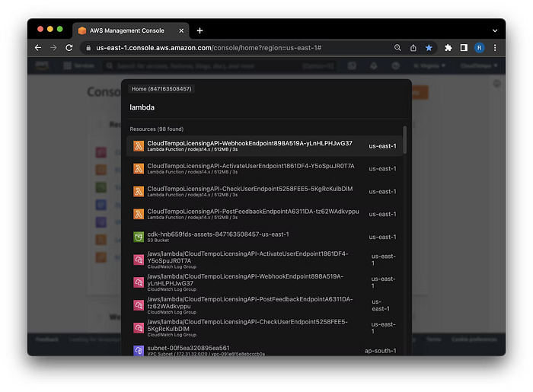Image resolution: width=533 pixels, height=392 pixels.
Task: Open the notifications bell
Action: coord(374,66)
